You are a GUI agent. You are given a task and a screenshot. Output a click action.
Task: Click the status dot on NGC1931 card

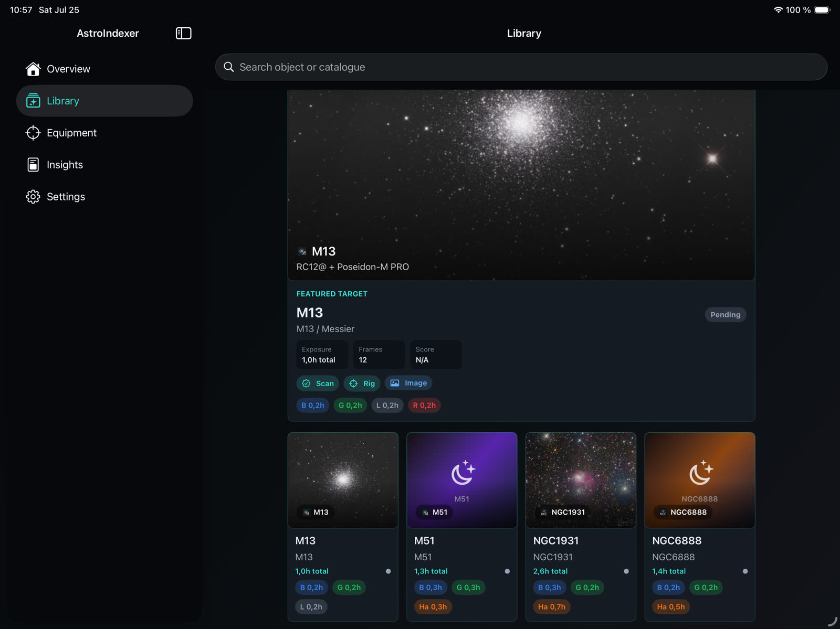point(626,571)
